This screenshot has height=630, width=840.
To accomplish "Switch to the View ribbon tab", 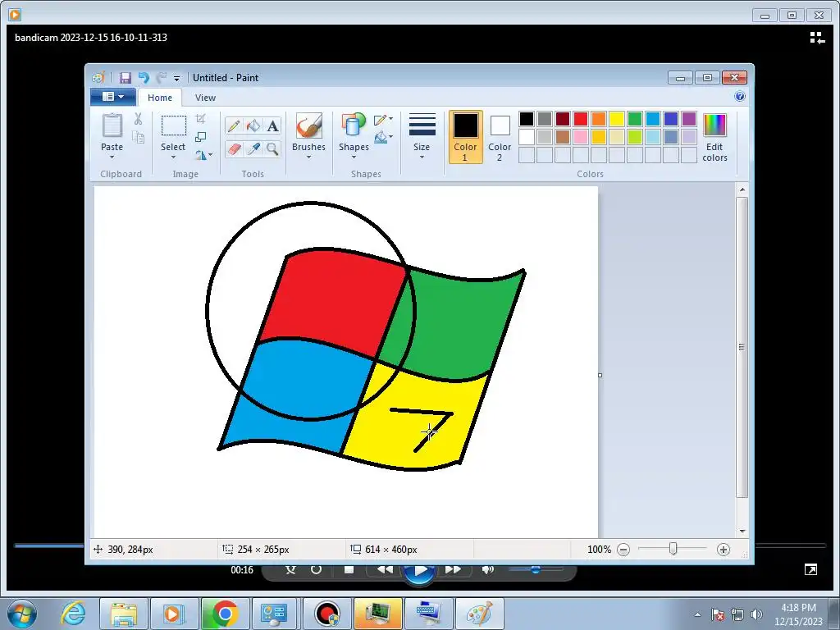I will point(205,98).
